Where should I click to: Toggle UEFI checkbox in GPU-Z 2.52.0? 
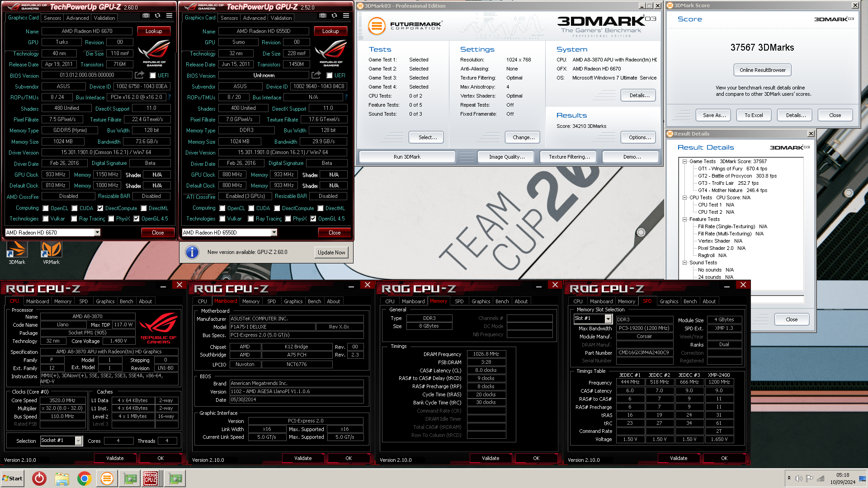(329, 75)
